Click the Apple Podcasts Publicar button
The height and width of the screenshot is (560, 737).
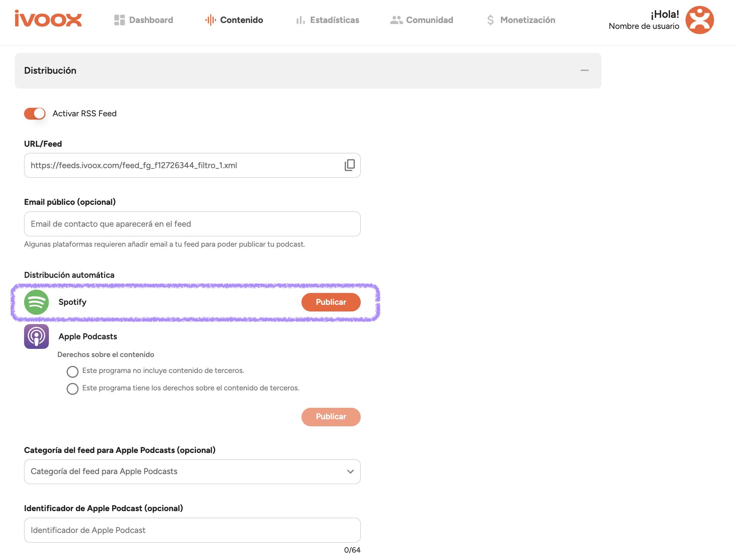tap(331, 417)
